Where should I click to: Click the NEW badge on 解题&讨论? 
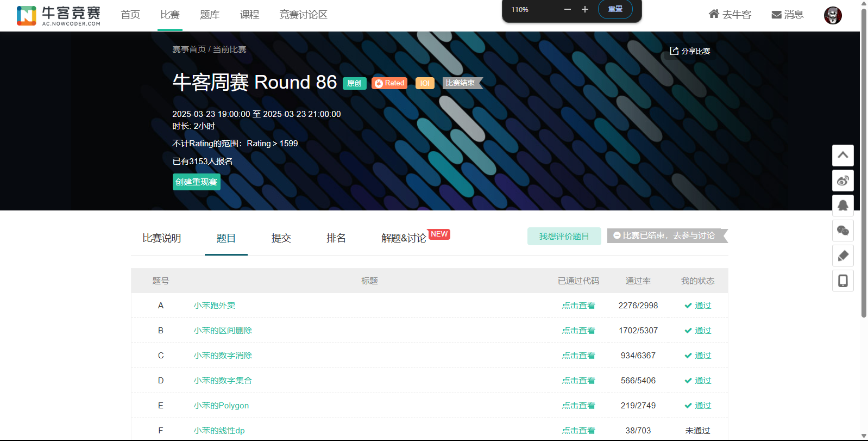(439, 234)
